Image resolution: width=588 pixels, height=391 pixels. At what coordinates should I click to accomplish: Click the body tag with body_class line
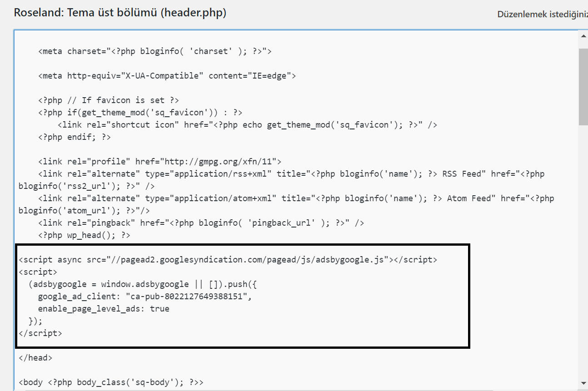[x=111, y=382]
